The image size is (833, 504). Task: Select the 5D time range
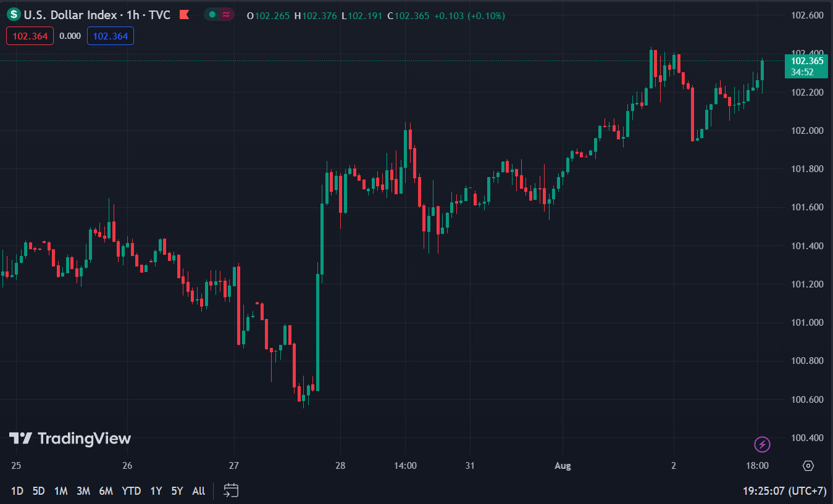pyautogui.click(x=38, y=491)
